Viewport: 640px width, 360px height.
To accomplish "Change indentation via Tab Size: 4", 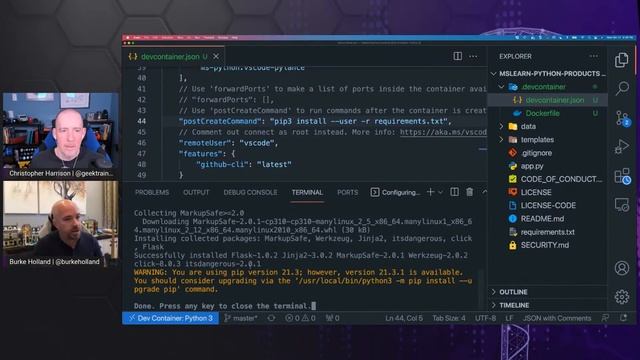I will click(449, 318).
